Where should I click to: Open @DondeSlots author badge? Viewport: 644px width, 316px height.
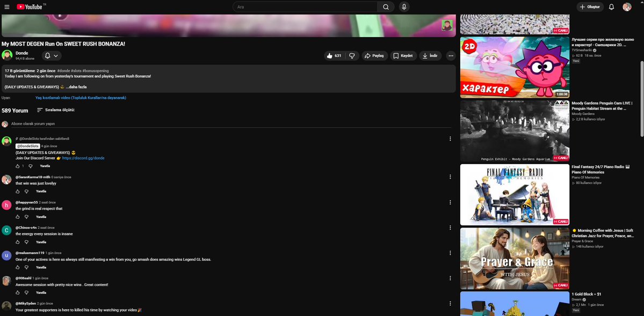pos(27,146)
